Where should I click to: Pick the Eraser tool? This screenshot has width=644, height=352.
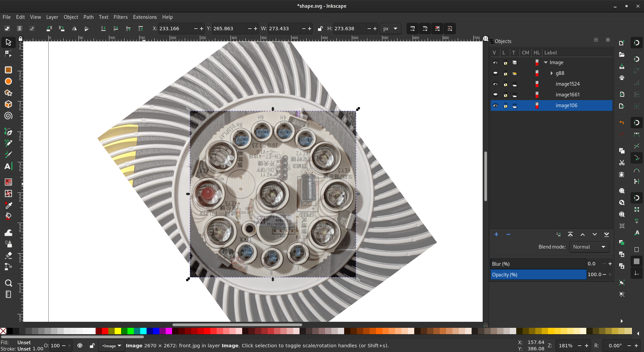[x=8, y=255]
